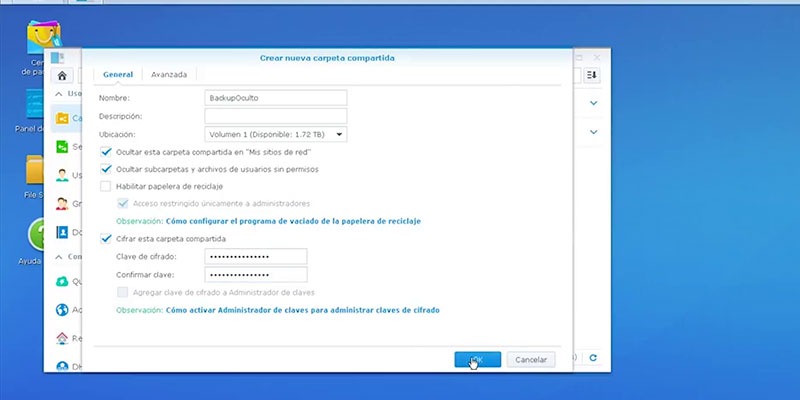Open the QuickConnect cloud icon in sidebar
The width and height of the screenshot is (800, 400).
62,281
